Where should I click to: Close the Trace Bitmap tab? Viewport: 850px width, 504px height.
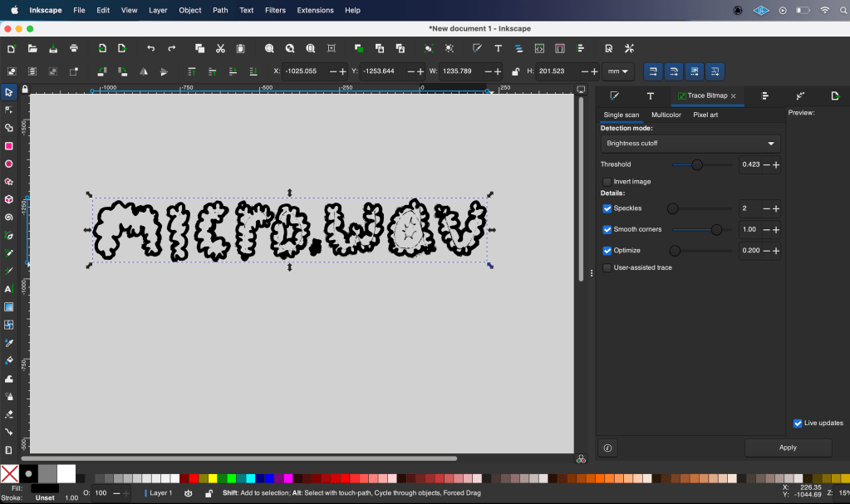733,96
